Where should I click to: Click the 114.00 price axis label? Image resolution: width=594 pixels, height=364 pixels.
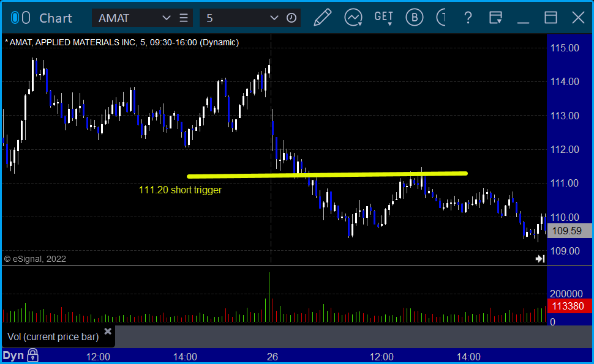(565, 82)
